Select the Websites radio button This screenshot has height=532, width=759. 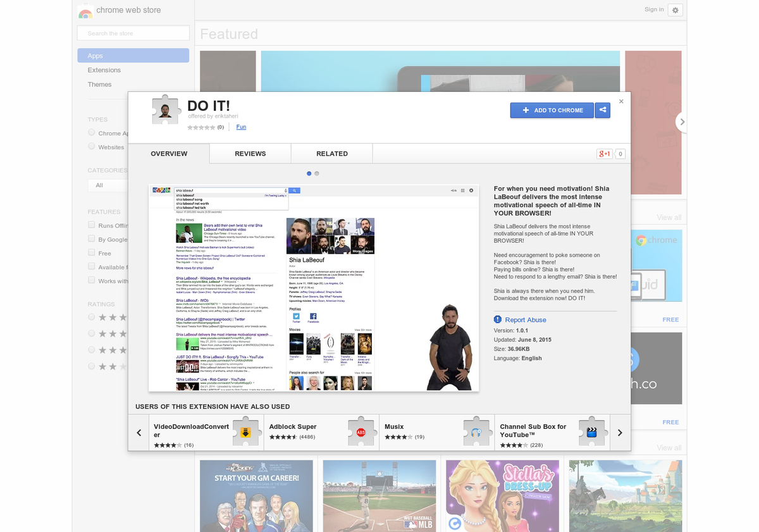(92, 147)
